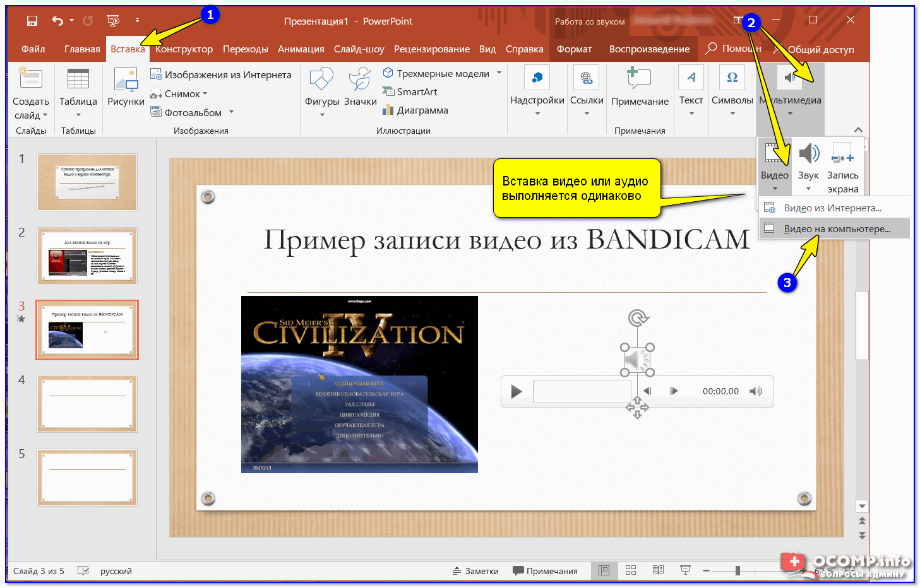Open the Символы group dropdown

coord(732,91)
